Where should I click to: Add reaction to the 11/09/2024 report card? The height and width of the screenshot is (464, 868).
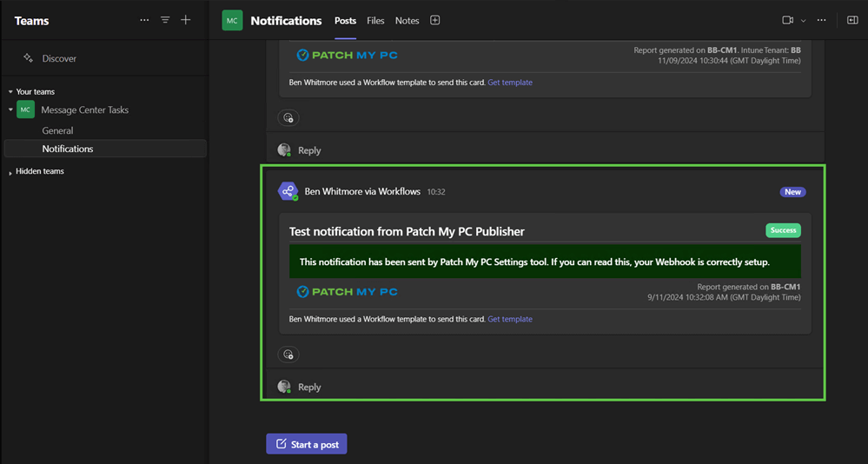[288, 117]
